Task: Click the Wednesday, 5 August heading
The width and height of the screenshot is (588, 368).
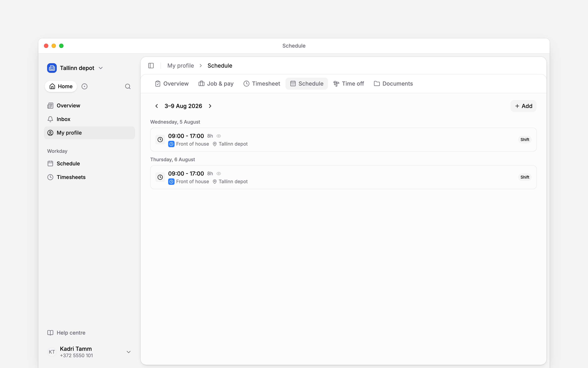Action: 175,122
